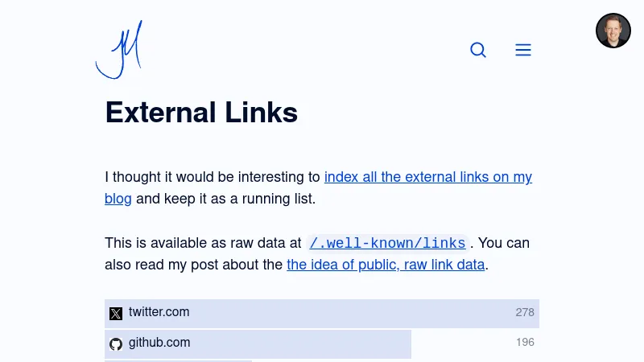Select the github.com domain label
This screenshot has height=362, width=644.
[159, 343]
